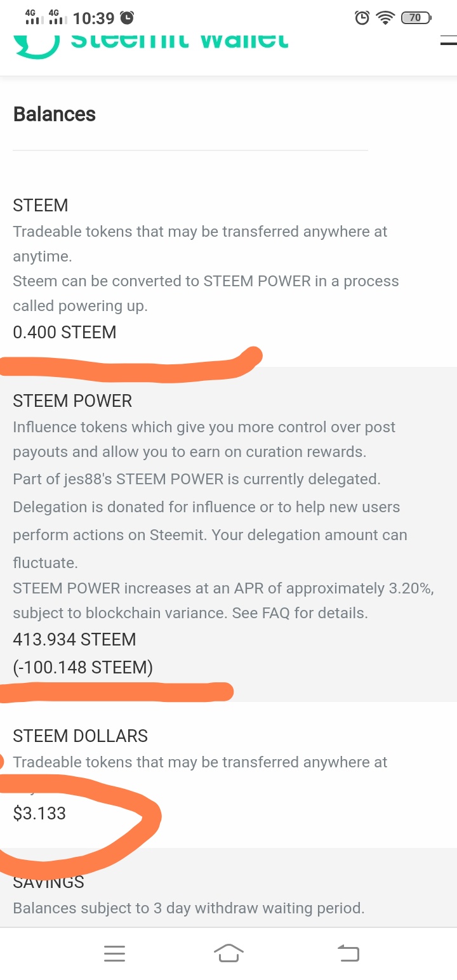Expand the 413.934 STEEM power dropdown

tap(74, 639)
